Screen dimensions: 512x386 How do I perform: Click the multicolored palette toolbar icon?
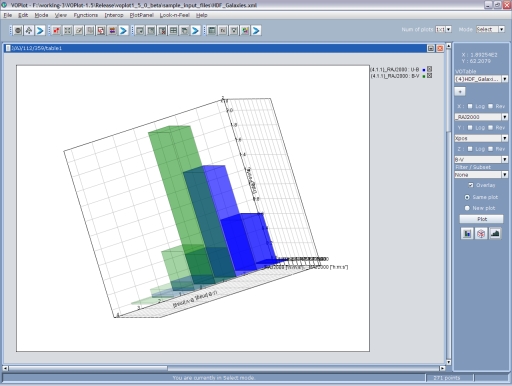(x=245, y=31)
